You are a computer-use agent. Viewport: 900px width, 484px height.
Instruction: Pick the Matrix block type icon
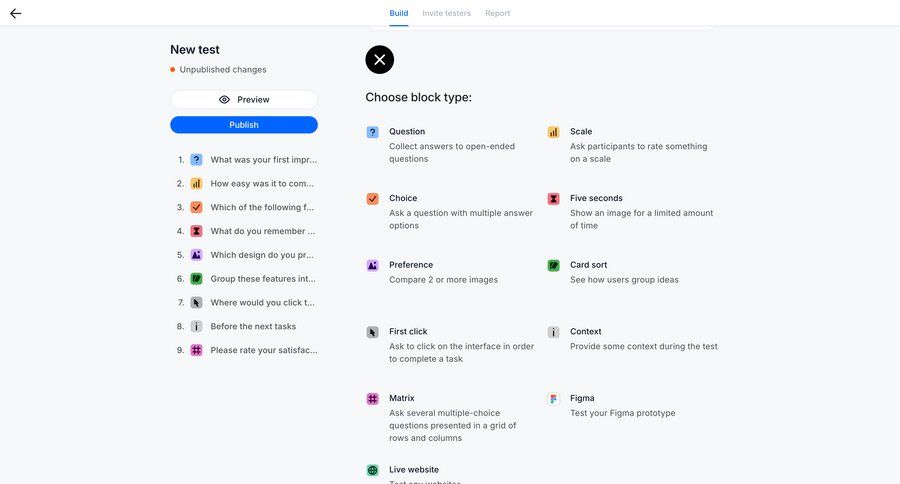point(372,399)
